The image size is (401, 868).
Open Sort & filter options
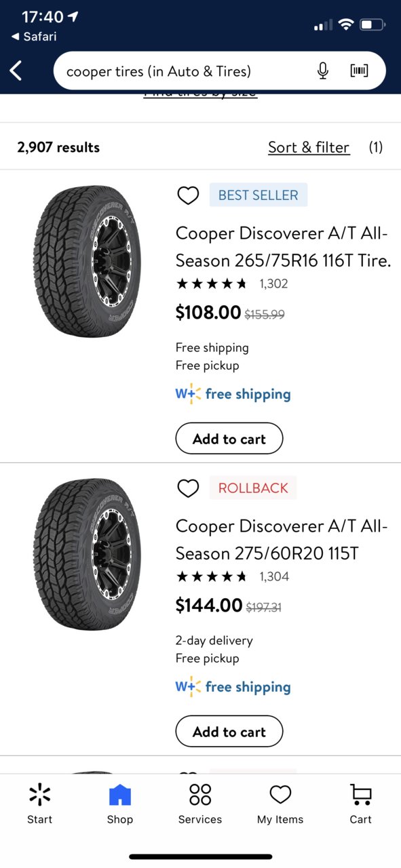[309, 147]
